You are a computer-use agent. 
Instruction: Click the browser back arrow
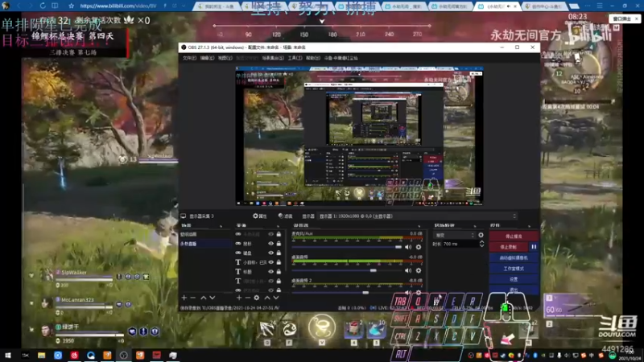[19, 6]
